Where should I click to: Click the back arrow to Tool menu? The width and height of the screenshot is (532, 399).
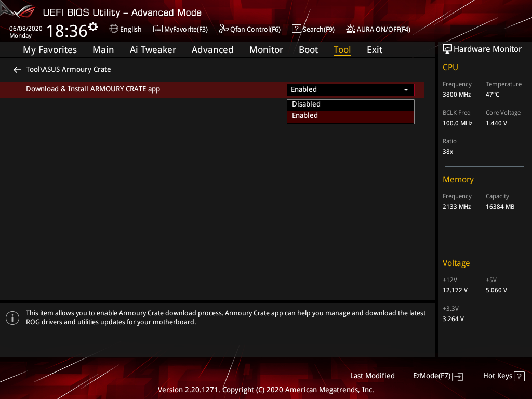[17, 70]
